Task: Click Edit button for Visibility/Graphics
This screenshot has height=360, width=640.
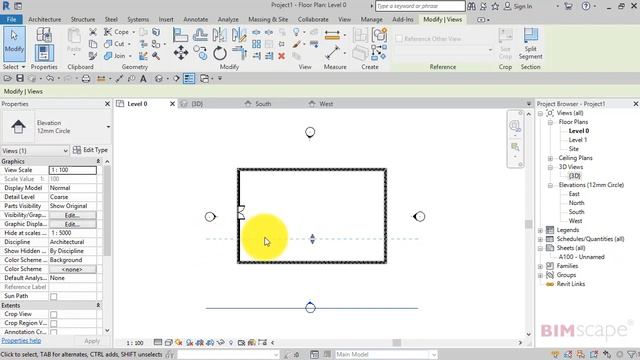Action: click(x=73, y=215)
